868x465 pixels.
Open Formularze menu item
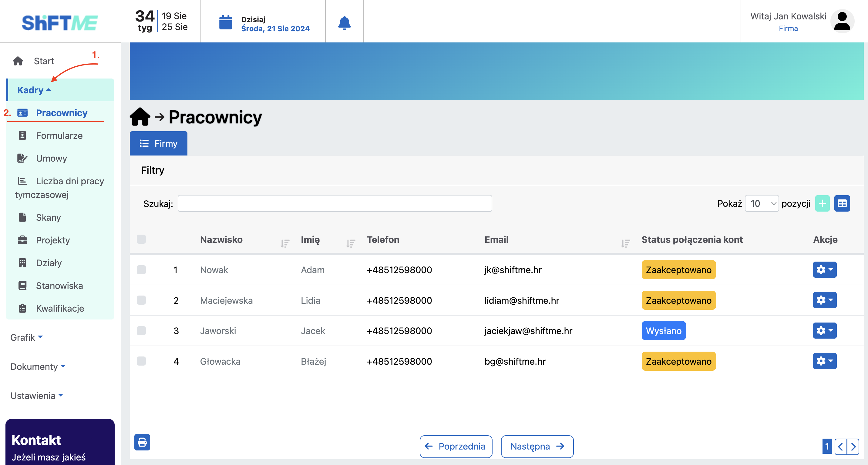click(59, 135)
